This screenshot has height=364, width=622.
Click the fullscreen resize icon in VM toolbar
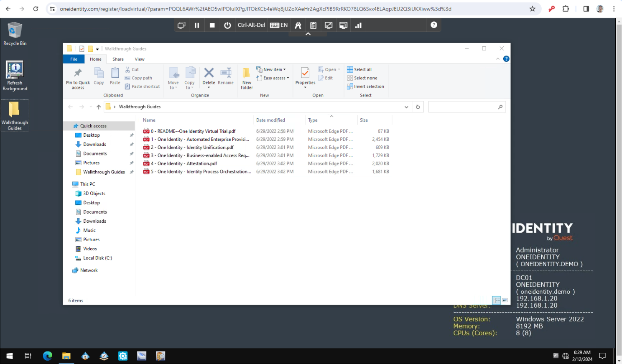tap(329, 25)
